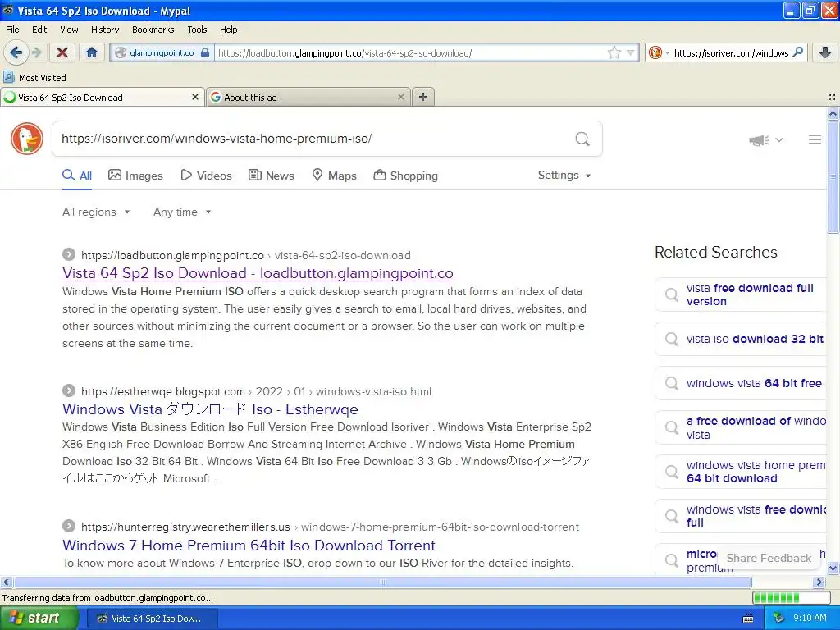Image resolution: width=840 pixels, height=630 pixels.
Task: Click favicon beside loadbutton.glampingpoint.co result
Action: 69,254
